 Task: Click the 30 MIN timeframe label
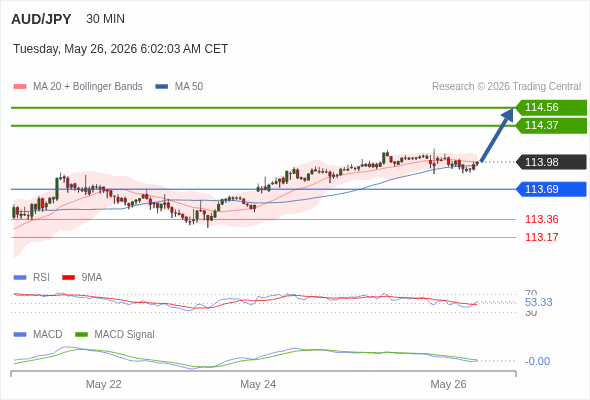tap(105, 19)
